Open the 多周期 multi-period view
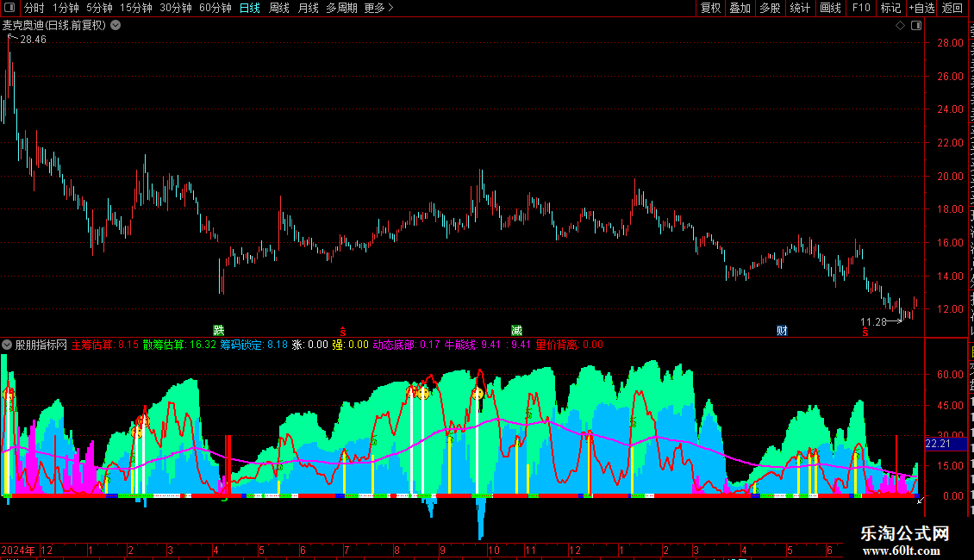The height and width of the screenshot is (560, 974). [341, 8]
